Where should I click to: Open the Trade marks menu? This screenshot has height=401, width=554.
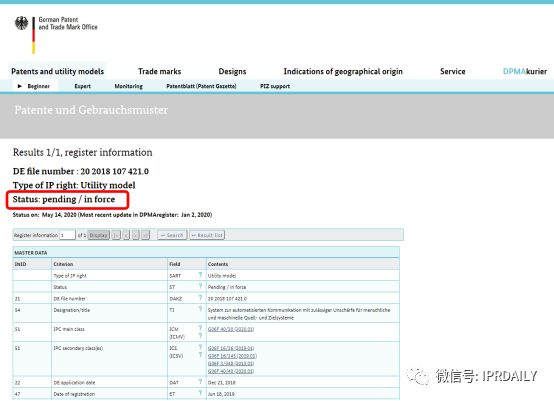click(x=159, y=71)
